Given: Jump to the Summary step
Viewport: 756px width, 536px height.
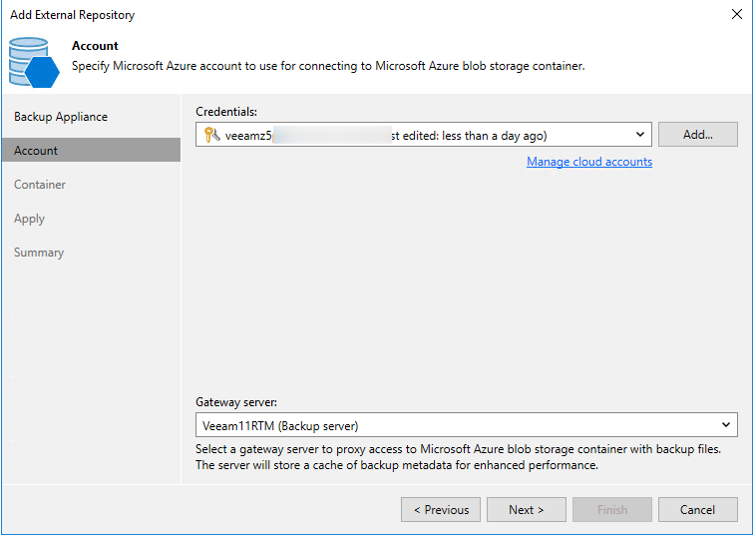Looking at the screenshot, I should (39, 253).
